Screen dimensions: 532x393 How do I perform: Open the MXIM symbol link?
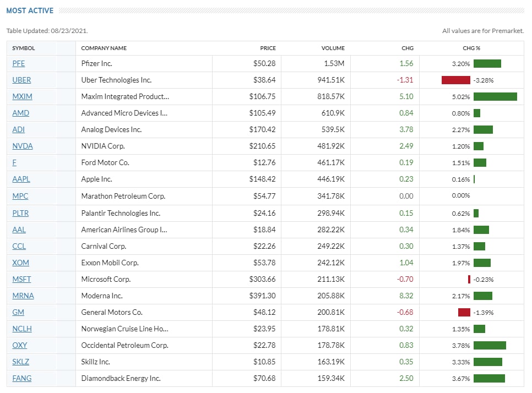pyautogui.click(x=22, y=97)
